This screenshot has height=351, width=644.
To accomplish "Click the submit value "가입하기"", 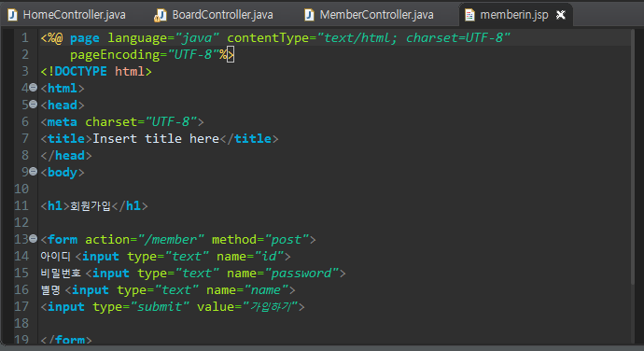I will click(x=271, y=307).
